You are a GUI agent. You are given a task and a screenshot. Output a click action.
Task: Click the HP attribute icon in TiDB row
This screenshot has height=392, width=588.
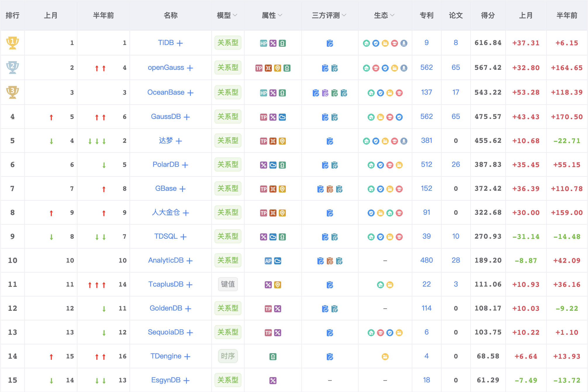click(x=264, y=44)
